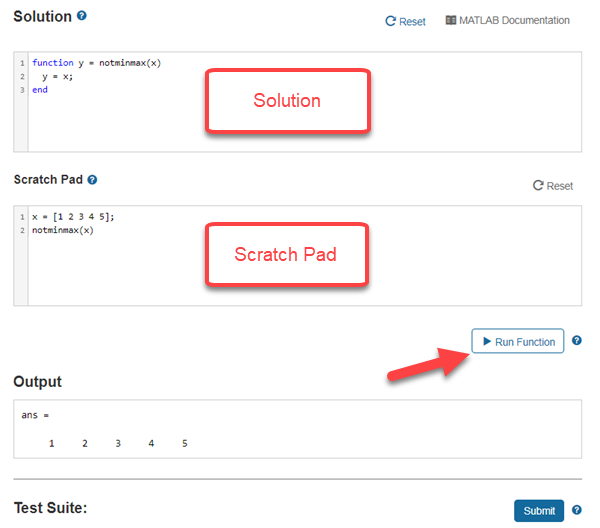Click the 'y = x;' line in Solution editor
Viewport: 600px width, 528px height.
(57, 76)
